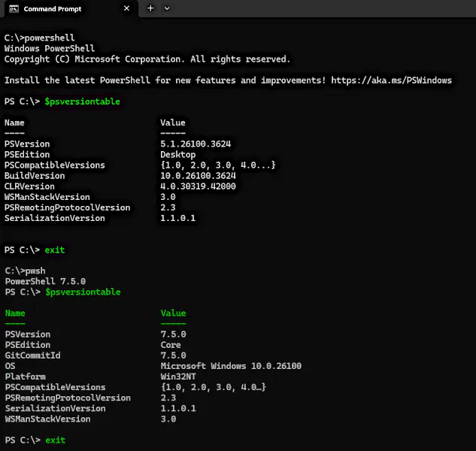Click OS value Microsoft Windows 10.0.26100
This screenshot has height=451, width=476.
(x=231, y=366)
